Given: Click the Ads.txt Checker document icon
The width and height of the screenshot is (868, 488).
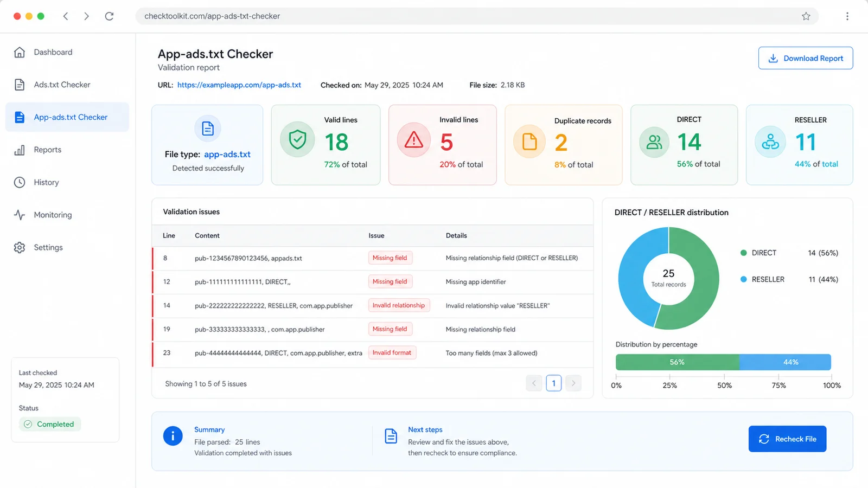Looking at the screenshot, I should pos(20,85).
